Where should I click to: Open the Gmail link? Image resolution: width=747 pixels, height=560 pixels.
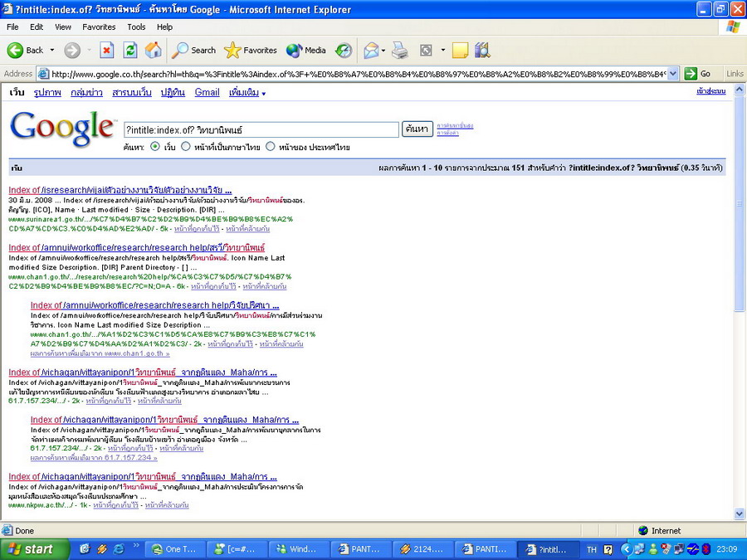pyautogui.click(x=207, y=92)
